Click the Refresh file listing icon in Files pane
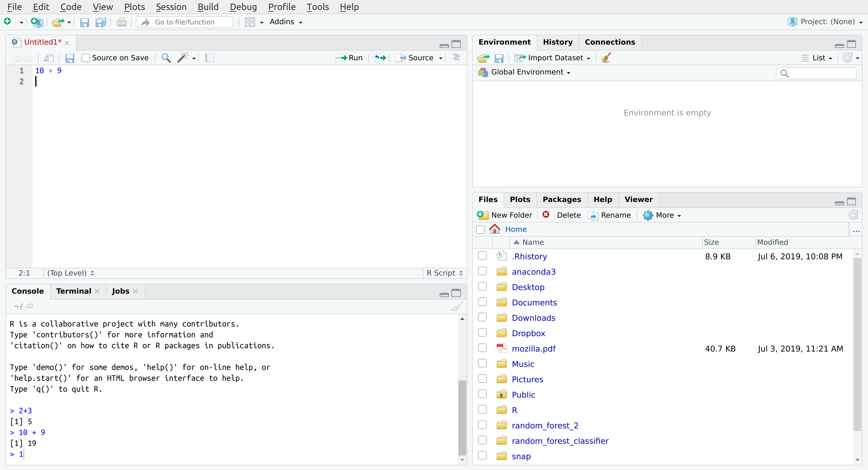Screen dimensions: 868x470 [853, 215]
